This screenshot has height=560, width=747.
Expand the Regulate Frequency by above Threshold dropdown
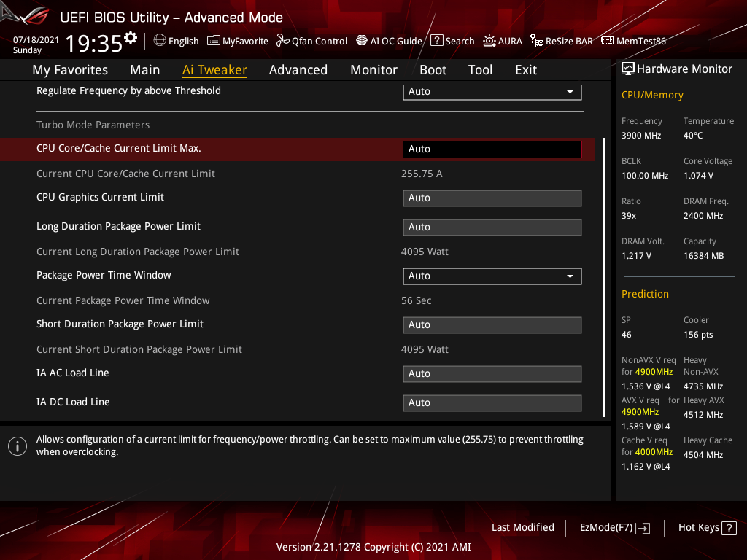tap(492, 91)
